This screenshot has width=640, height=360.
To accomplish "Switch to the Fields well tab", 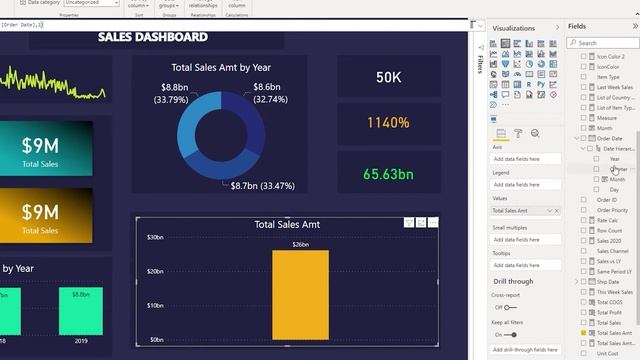I will tap(501, 133).
